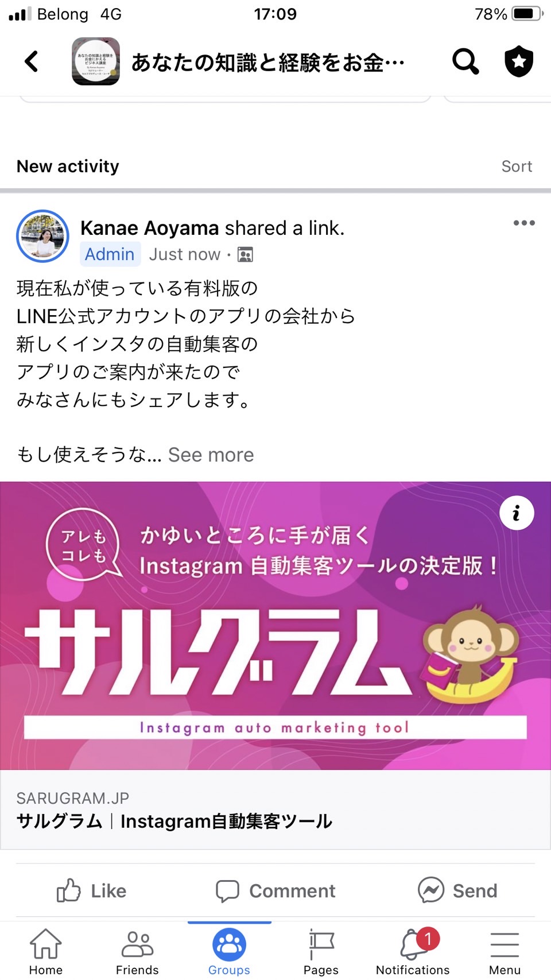Screen dimensions: 551x980
Task: Tap the link info icon on banner
Action: click(517, 513)
